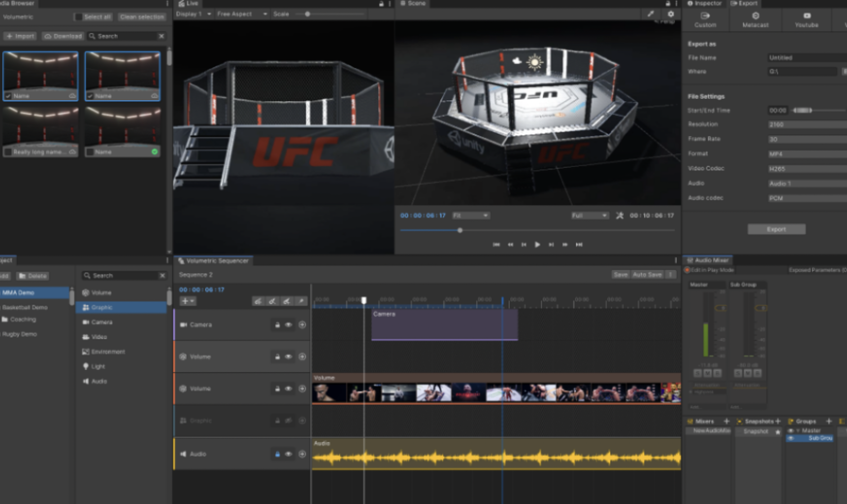Click the scene playback progress slider

(x=537, y=230)
